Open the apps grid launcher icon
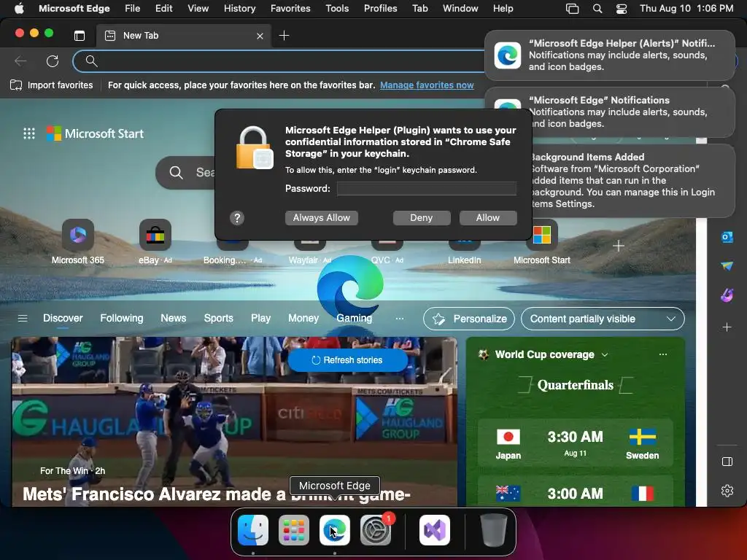Viewport: 747px width, 560px height. (x=29, y=133)
